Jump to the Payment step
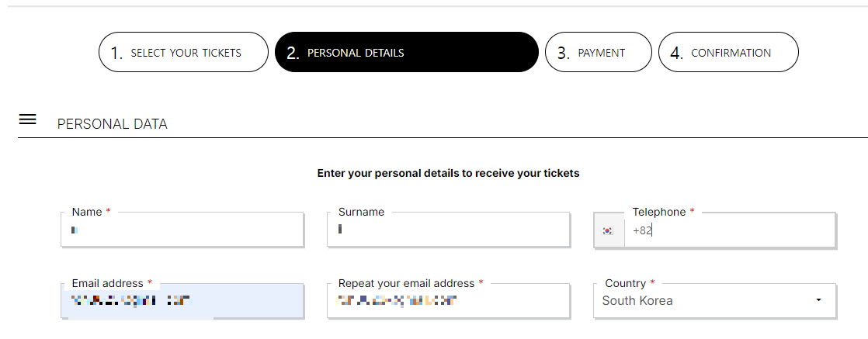 [598, 53]
